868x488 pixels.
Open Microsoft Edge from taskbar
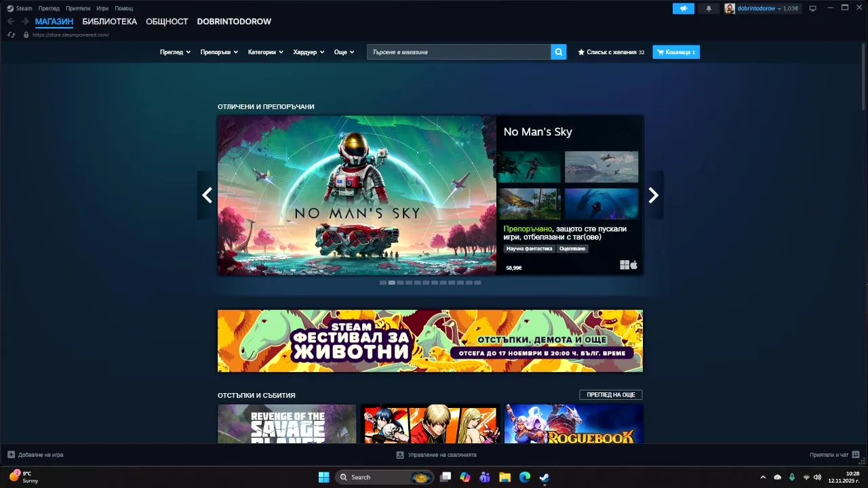click(x=524, y=477)
